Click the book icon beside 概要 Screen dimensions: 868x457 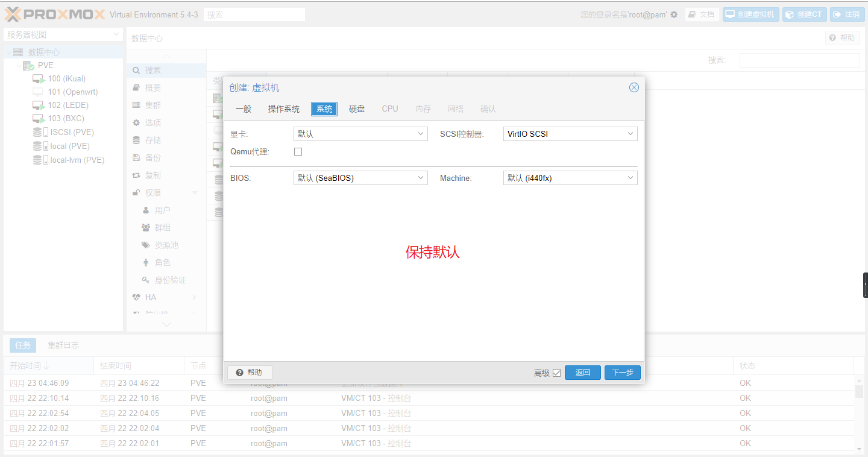point(136,88)
